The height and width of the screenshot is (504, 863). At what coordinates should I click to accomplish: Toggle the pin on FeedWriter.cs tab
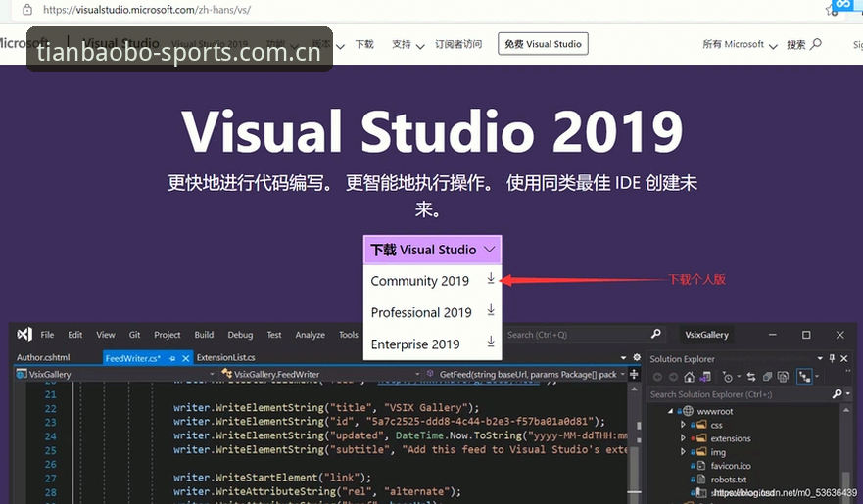[x=172, y=358]
